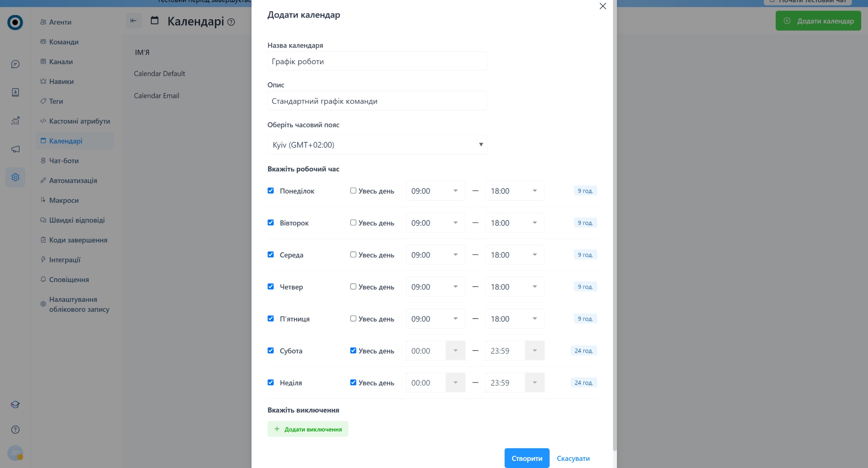868x468 pixels.
Task: Click the Створити button
Action: coord(527,458)
